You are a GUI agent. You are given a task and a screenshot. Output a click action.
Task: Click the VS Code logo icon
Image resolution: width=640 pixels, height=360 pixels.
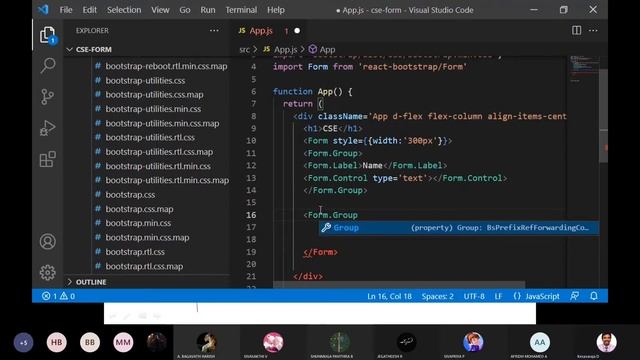pos(43,9)
